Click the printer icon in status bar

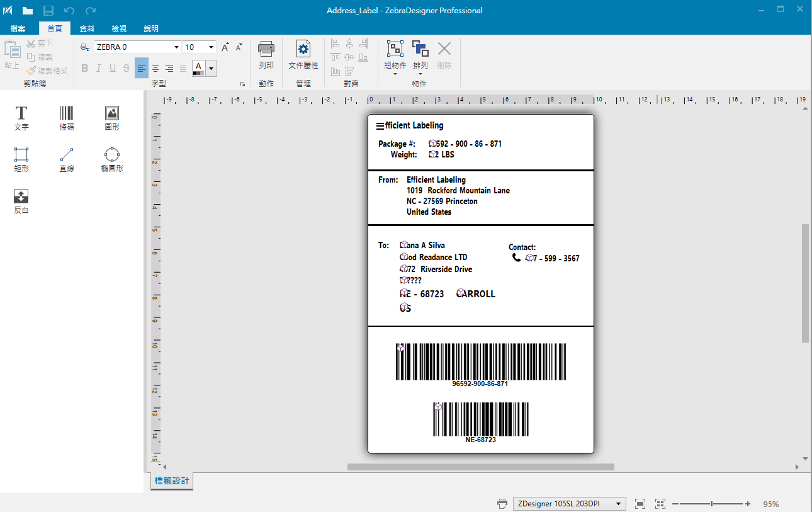pyautogui.click(x=502, y=504)
